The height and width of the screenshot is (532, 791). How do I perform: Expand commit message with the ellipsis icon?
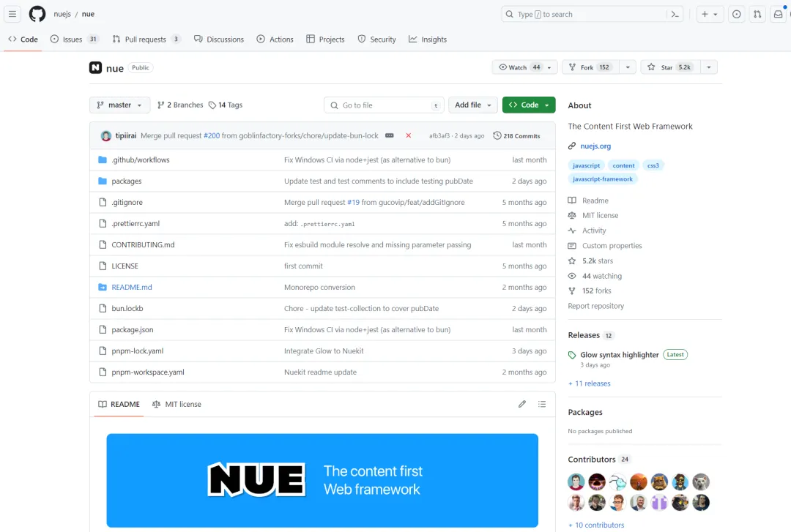click(390, 135)
